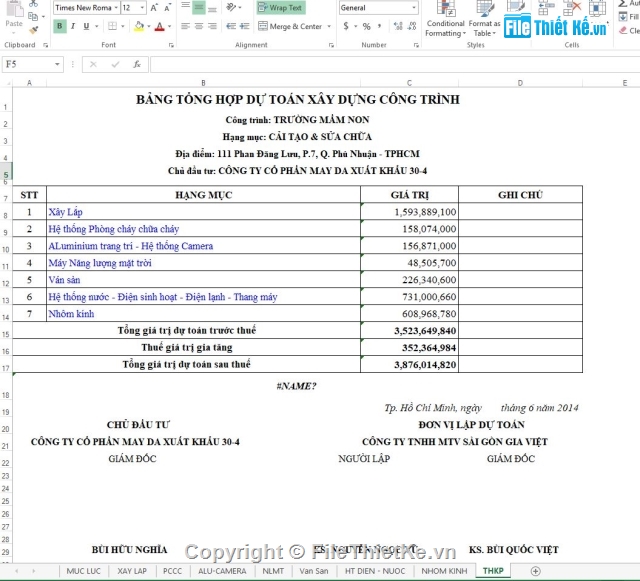Open Number dialog launcher
The height and width of the screenshot is (581, 640).
point(416,45)
